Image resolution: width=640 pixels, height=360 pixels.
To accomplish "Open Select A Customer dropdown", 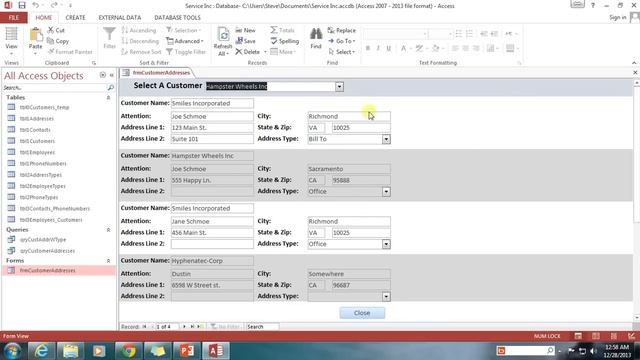I will pos(339,87).
